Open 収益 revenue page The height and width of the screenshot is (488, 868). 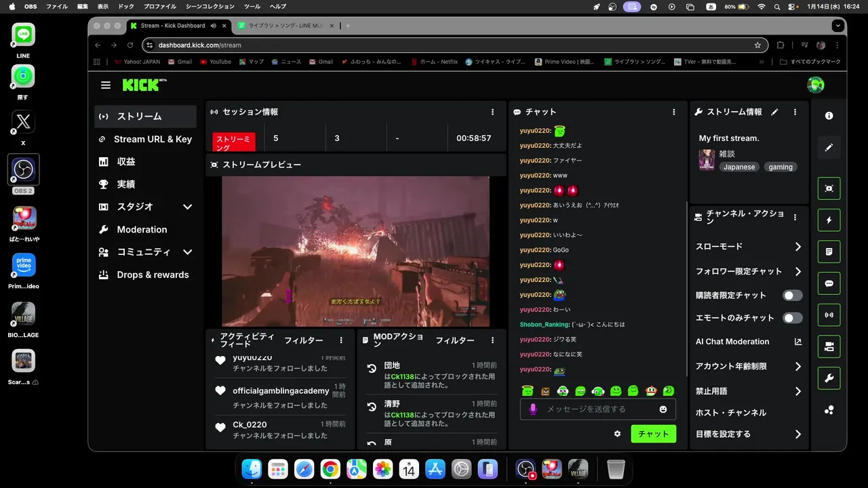pos(146,161)
